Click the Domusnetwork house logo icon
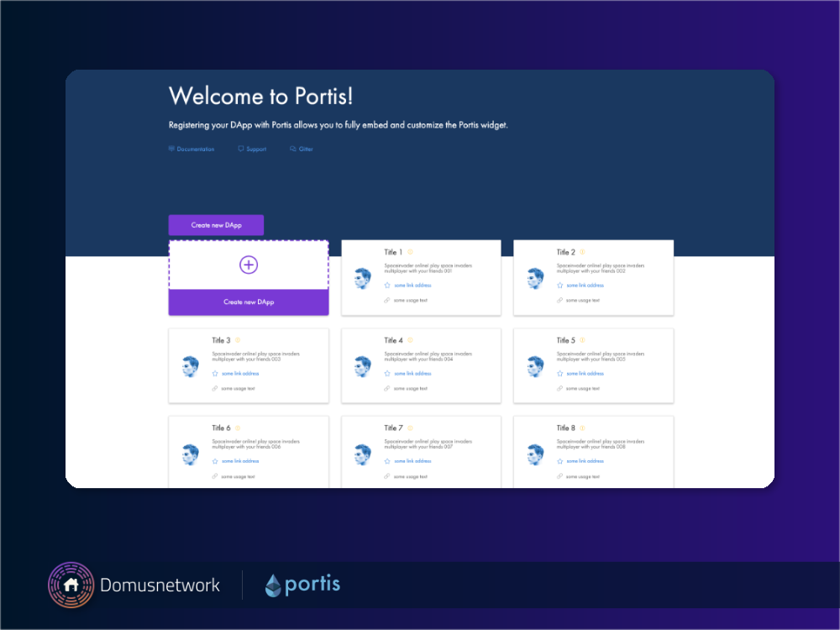 tap(71, 585)
